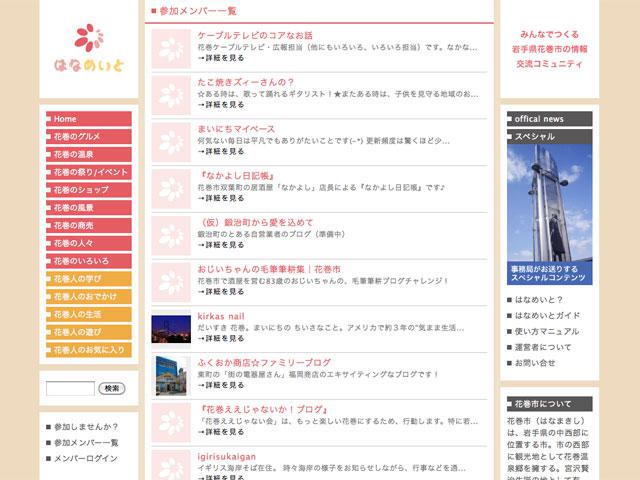Open 花巻のグルメ menu item

click(88, 137)
